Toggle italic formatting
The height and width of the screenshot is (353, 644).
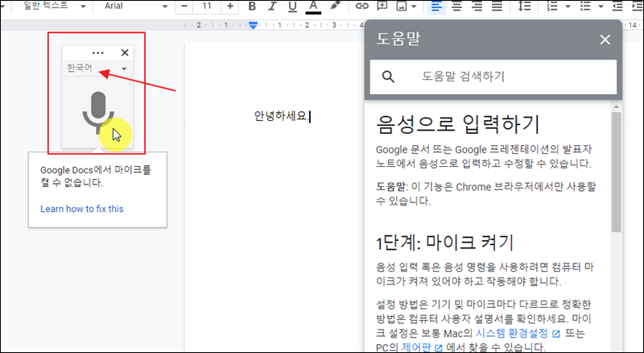(x=272, y=6)
